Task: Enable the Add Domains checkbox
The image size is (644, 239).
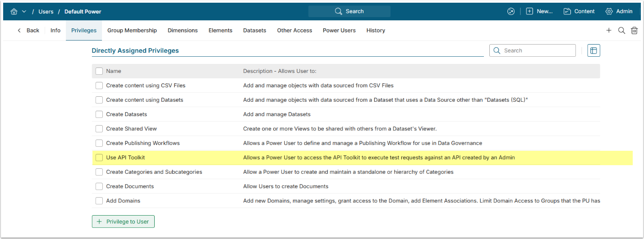Action: pyautogui.click(x=99, y=201)
